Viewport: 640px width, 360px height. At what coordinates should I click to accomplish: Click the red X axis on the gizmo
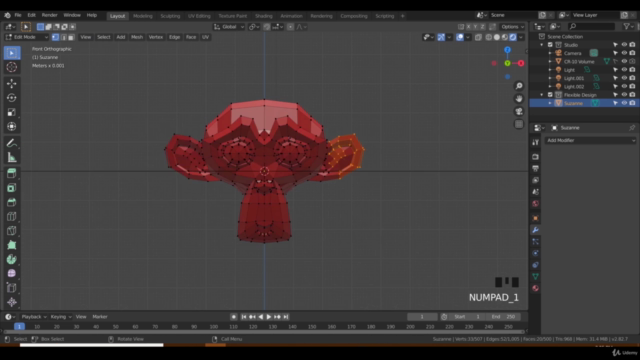521,63
